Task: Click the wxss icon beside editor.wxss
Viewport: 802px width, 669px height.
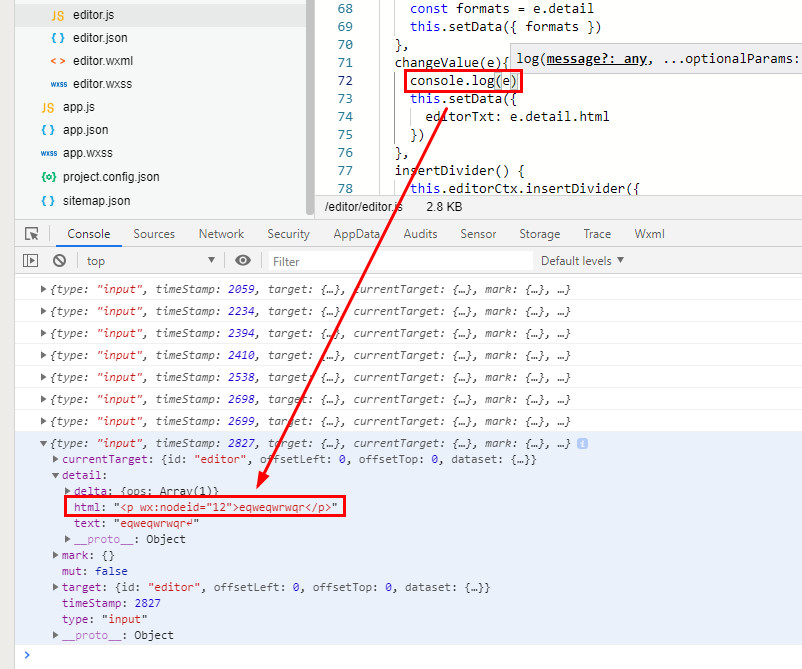Action: point(58,84)
